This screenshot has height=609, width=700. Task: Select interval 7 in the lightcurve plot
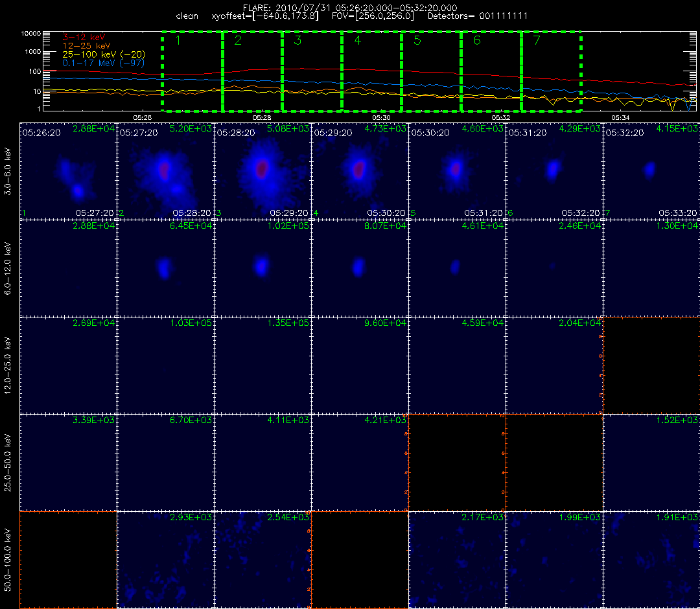[552, 71]
